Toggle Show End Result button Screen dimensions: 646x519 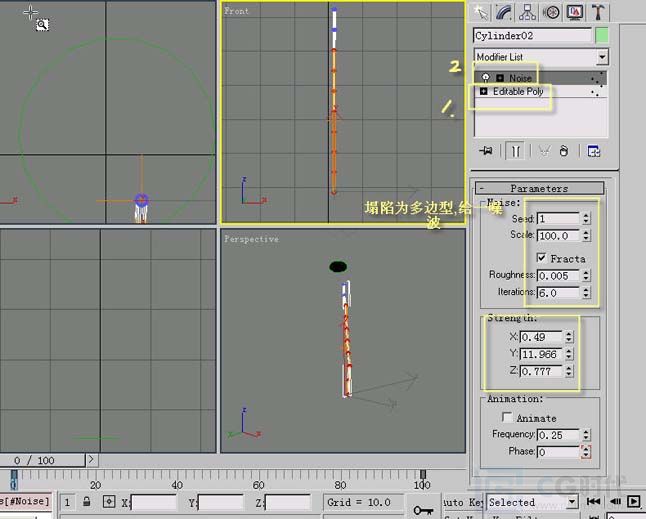(515, 151)
